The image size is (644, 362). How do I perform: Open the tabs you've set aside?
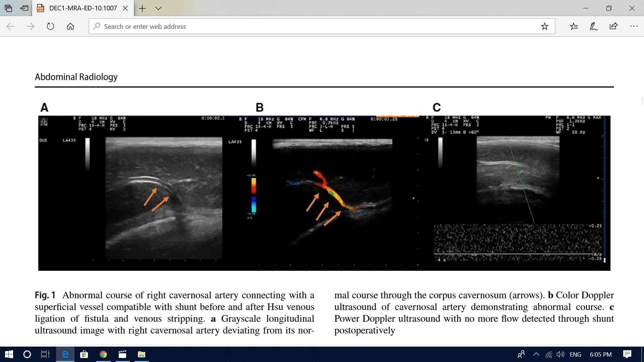coord(8,8)
